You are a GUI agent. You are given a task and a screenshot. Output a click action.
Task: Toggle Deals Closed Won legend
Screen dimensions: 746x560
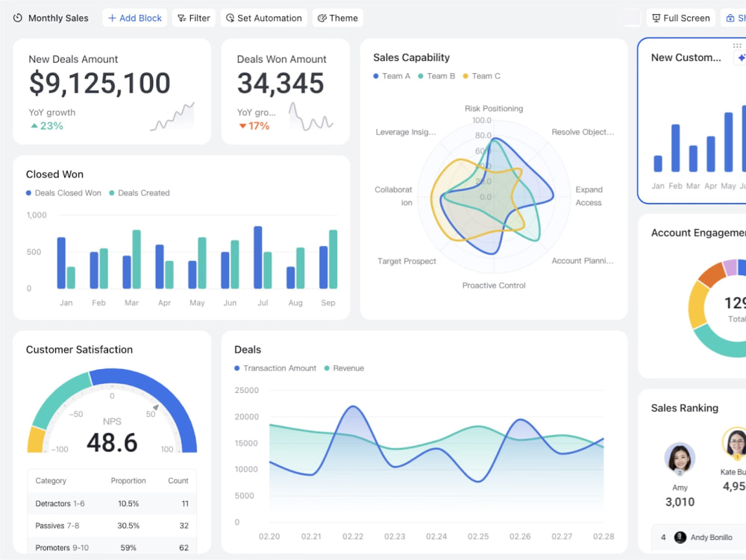click(63, 193)
